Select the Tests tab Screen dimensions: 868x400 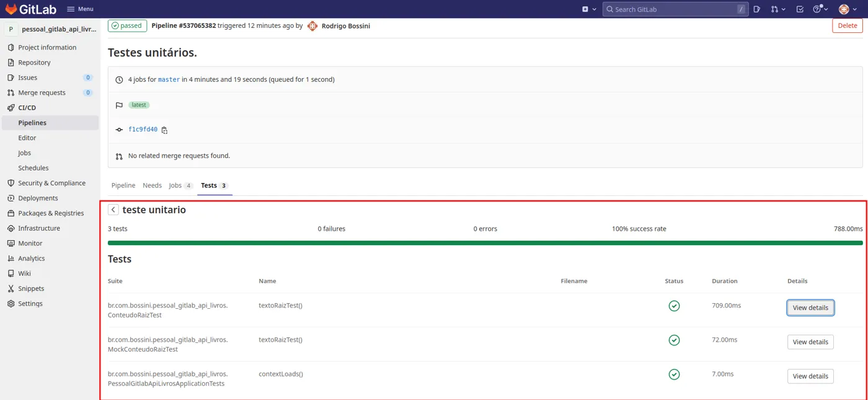tap(215, 185)
